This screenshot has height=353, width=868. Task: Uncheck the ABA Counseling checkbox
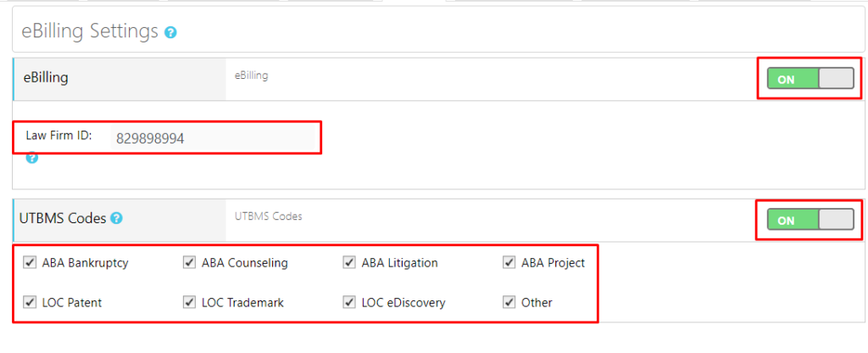click(x=190, y=262)
